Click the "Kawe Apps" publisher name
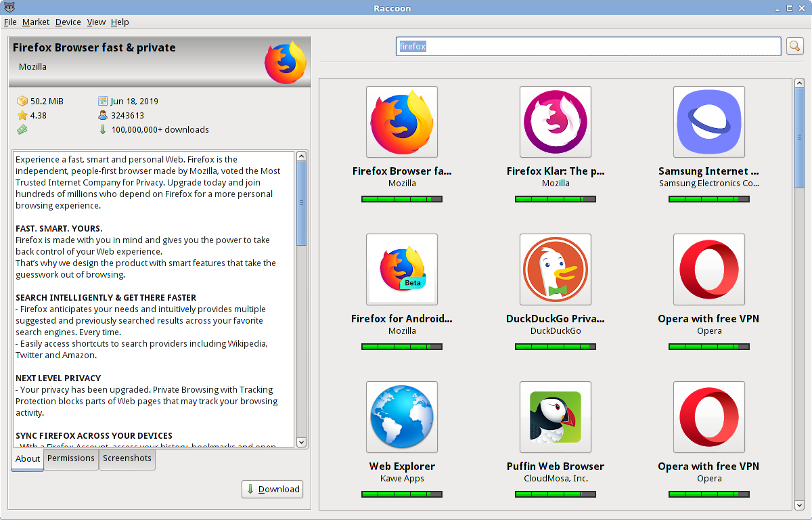812x520 pixels. pyautogui.click(x=402, y=479)
